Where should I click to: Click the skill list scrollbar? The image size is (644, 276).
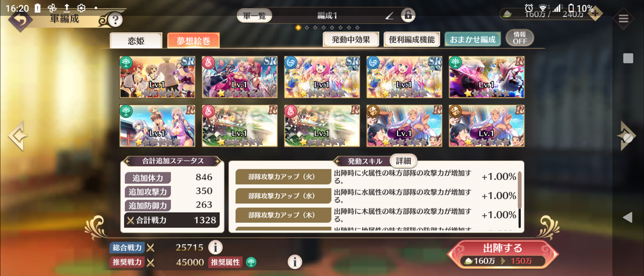click(x=520, y=199)
